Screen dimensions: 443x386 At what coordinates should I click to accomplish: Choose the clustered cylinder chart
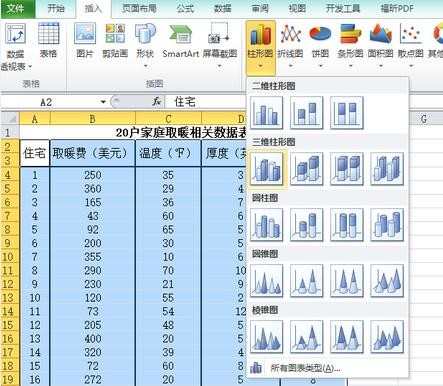coord(266,225)
